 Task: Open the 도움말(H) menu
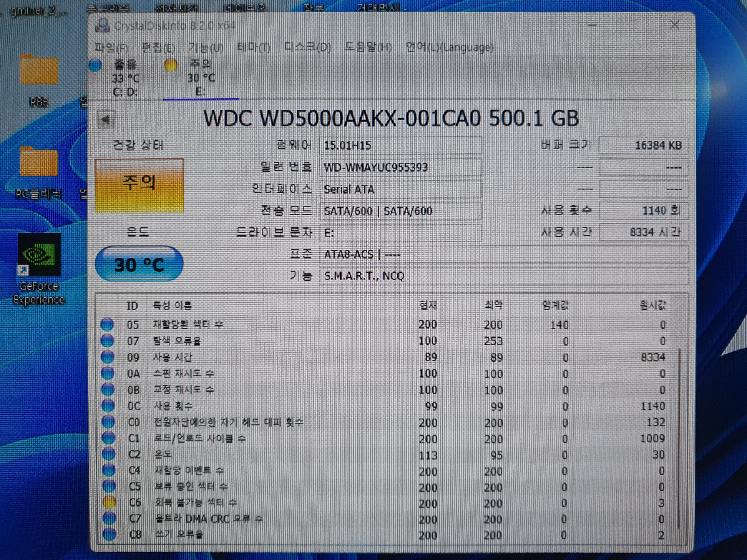368,47
